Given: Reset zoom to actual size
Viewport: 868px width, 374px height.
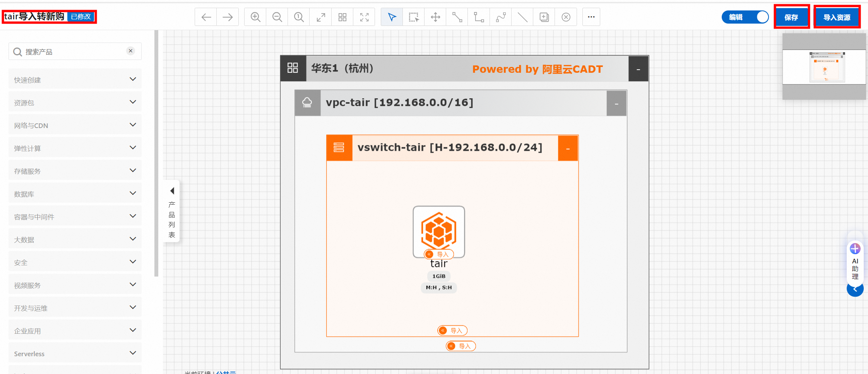Looking at the screenshot, I should coord(299,17).
